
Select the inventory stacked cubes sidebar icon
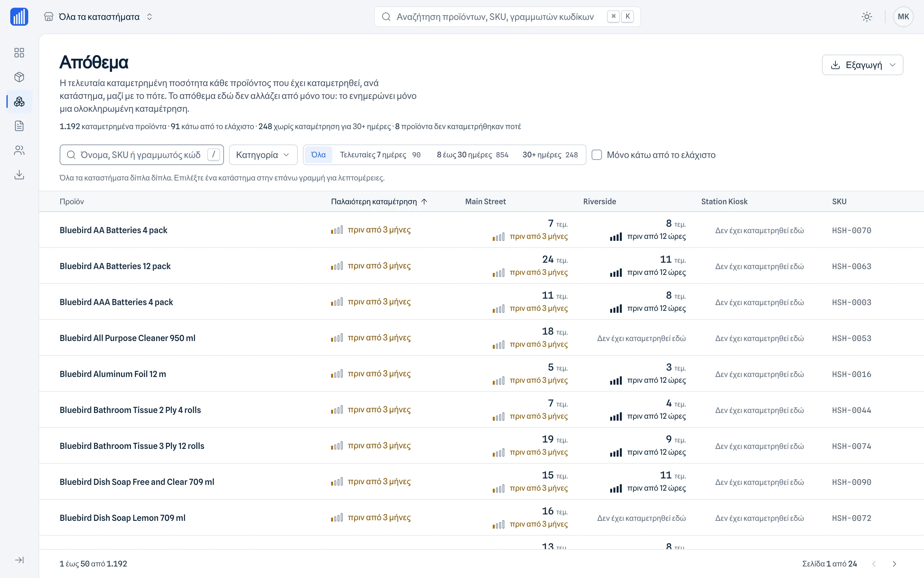[x=19, y=101]
